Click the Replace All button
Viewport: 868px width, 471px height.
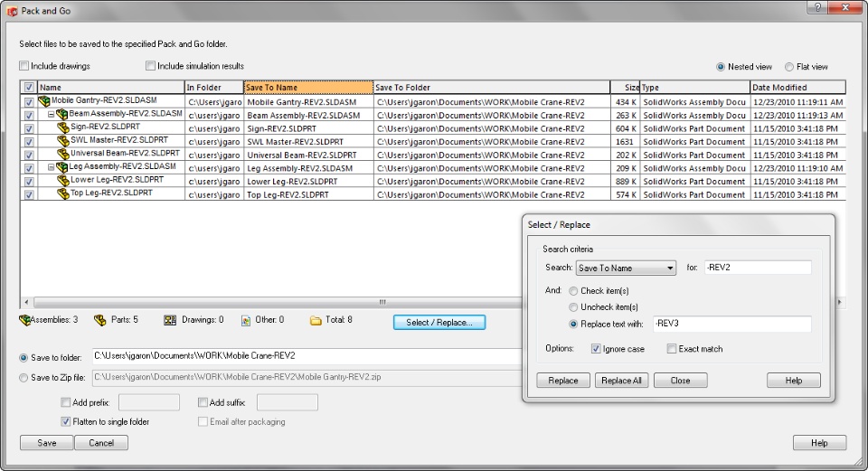pos(621,381)
